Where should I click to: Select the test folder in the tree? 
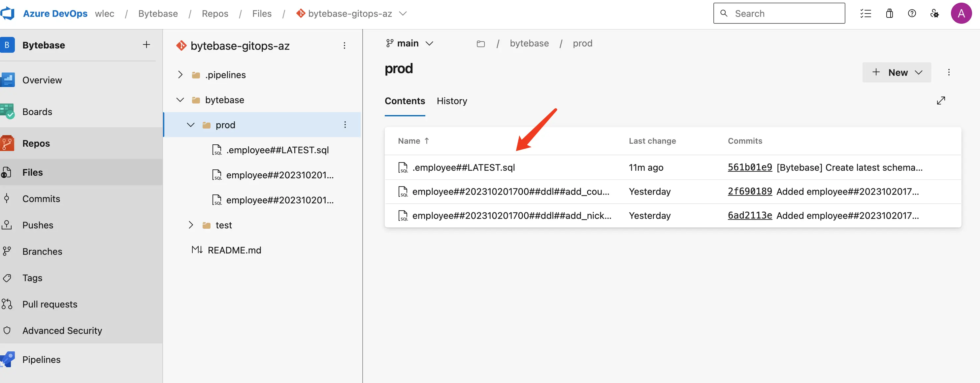coord(224,225)
